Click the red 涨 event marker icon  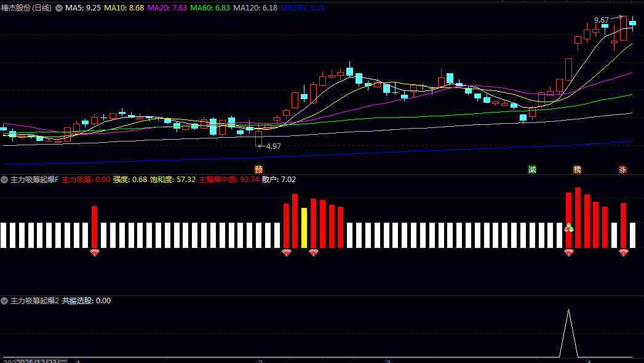(622, 170)
